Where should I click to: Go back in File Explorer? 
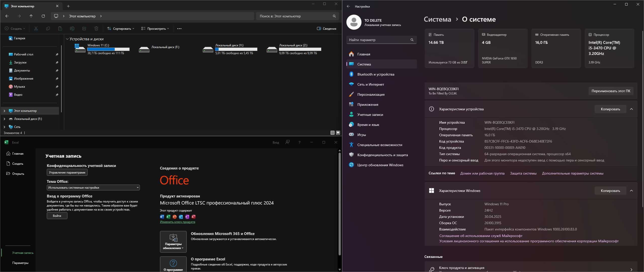7,16
